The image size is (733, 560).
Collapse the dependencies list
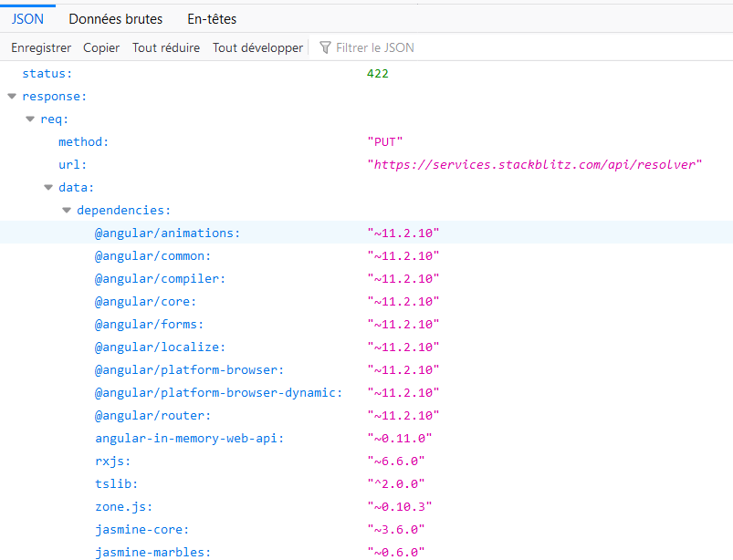[67, 210]
